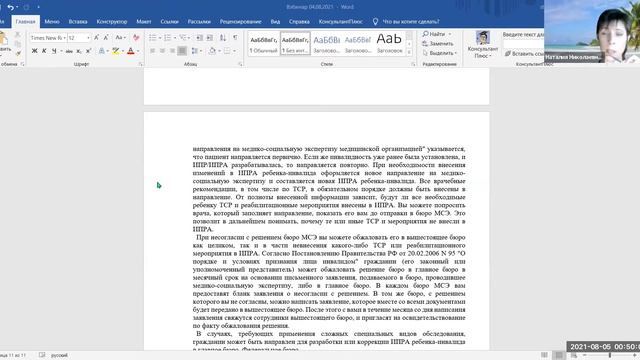640x360 pixels.
Task: Clear all formatting with the eraser icon
Action: click(x=136, y=38)
